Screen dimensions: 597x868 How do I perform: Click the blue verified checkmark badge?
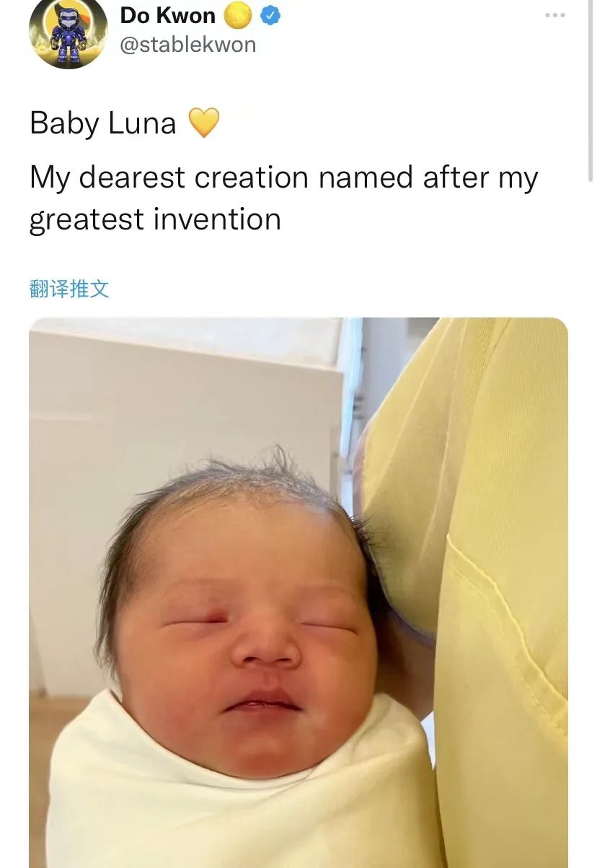(x=270, y=14)
